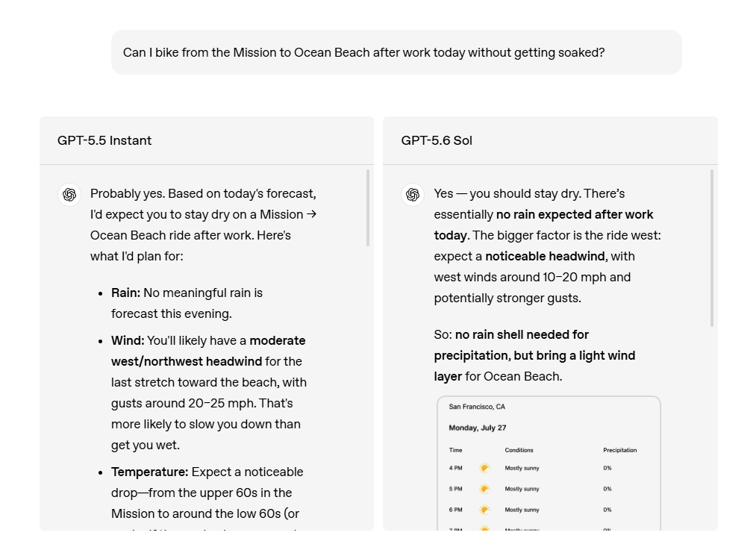Click the Wind bullet label in the left response
This screenshot has height=547, width=756.
coord(128,340)
